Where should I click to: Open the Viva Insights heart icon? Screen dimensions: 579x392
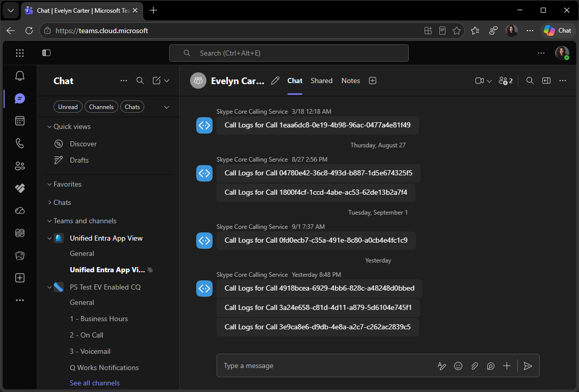[x=20, y=188]
